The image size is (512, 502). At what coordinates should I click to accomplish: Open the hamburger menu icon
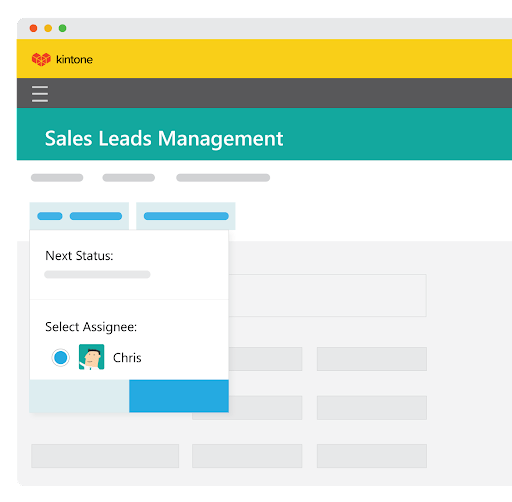[40, 94]
